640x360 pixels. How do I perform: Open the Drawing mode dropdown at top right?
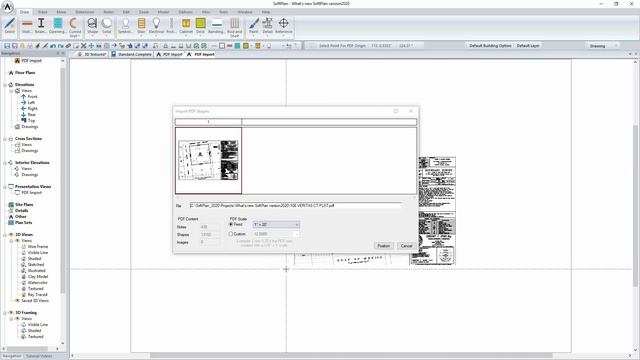click(603, 46)
